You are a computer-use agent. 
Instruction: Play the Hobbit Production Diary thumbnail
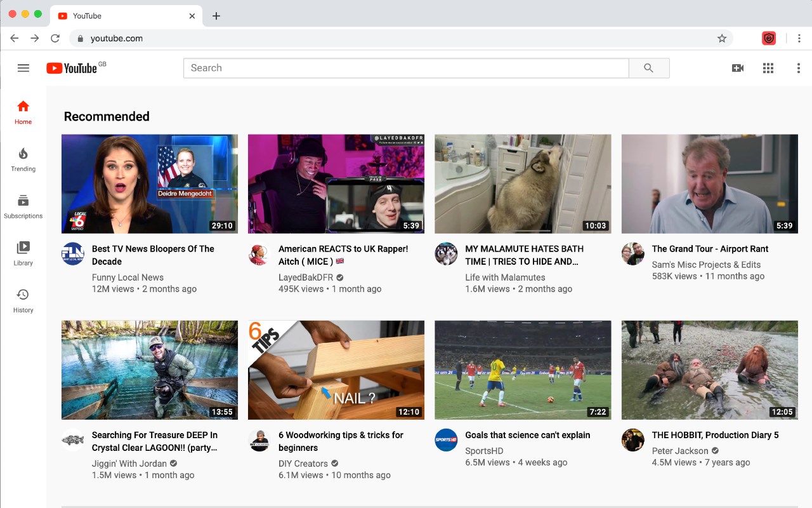point(710,370)
